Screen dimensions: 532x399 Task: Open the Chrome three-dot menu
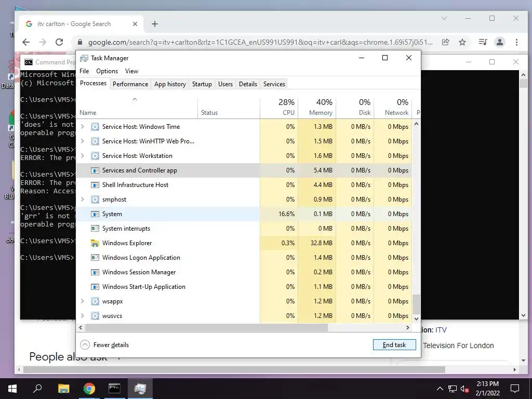[516, 42]
